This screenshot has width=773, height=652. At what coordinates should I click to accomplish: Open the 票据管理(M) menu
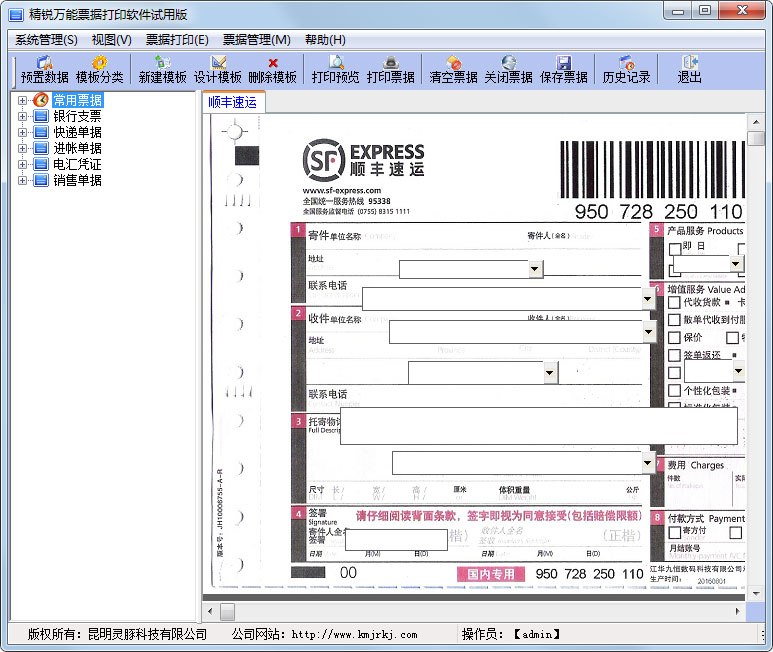pos(257,40)
